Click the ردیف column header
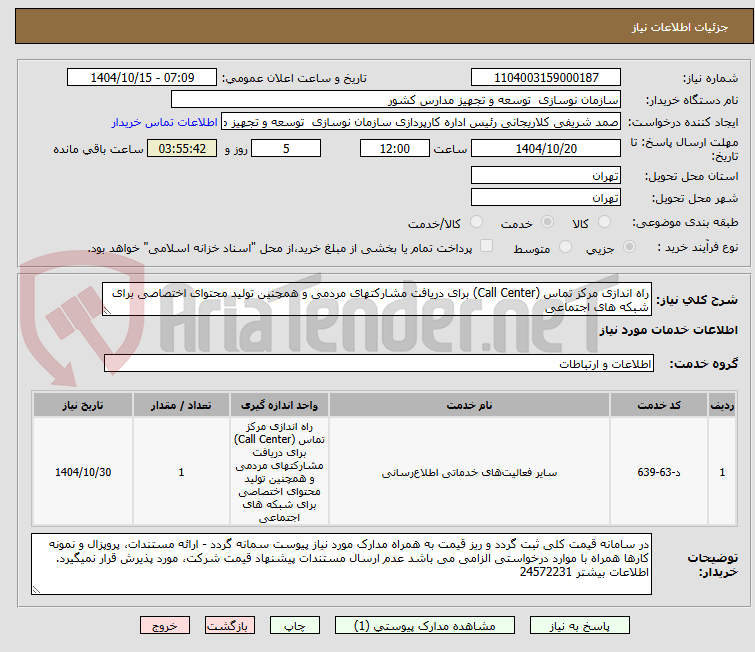The width and height of the screenshot is (755, 652). pos(722,405)
